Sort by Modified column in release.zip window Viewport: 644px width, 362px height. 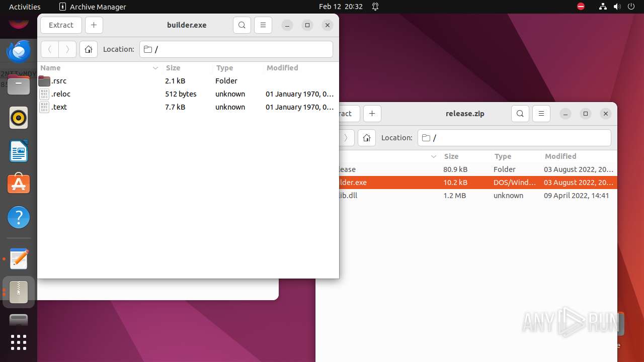coord(579,156)
